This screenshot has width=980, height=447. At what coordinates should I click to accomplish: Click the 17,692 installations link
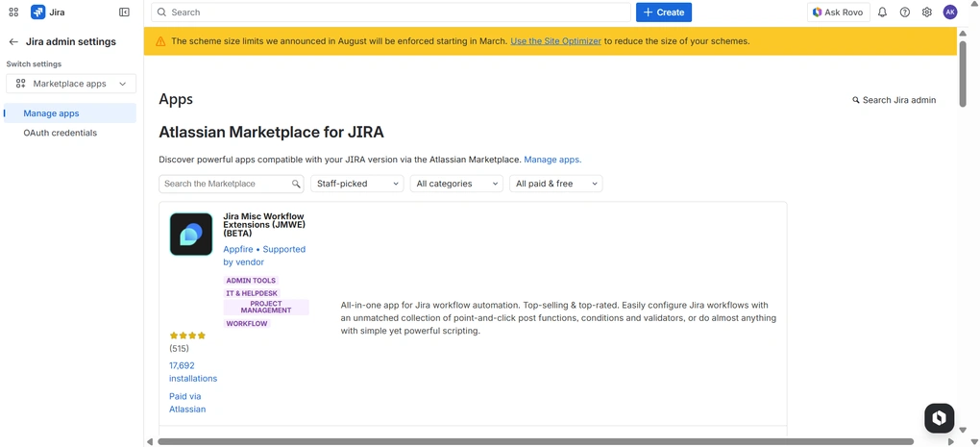(193, 372)
